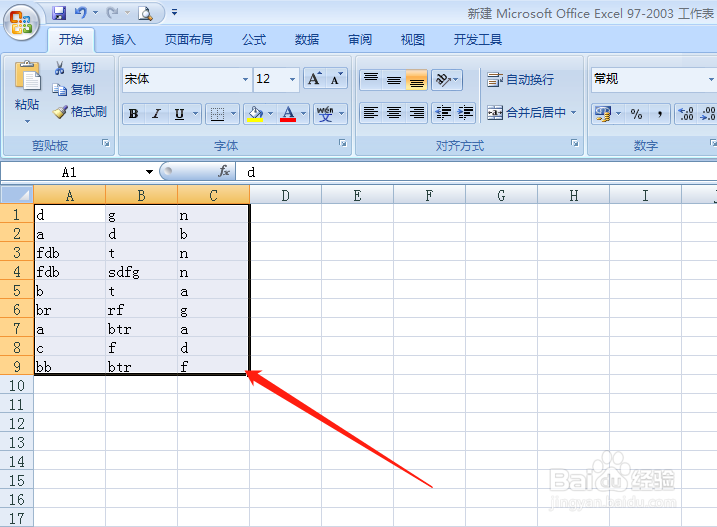Select all cells with corner button
Viewport: 717px width, 527px height.
(17, 195)
